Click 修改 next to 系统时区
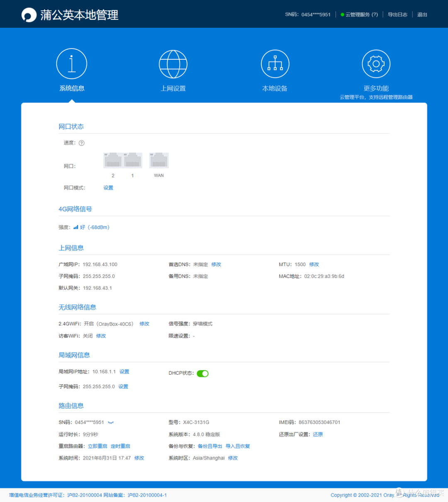448x502 pixels. (233, 458)
